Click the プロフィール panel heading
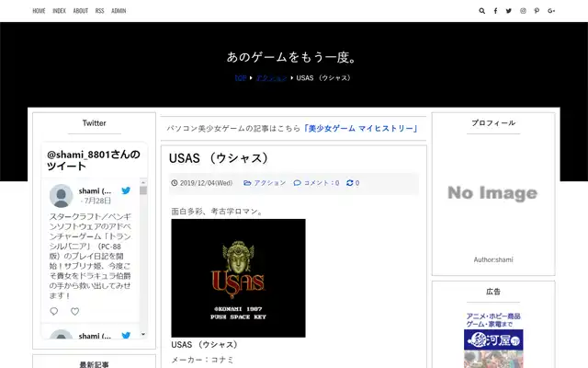Screen dimensions: 588x368 (493, 123)
